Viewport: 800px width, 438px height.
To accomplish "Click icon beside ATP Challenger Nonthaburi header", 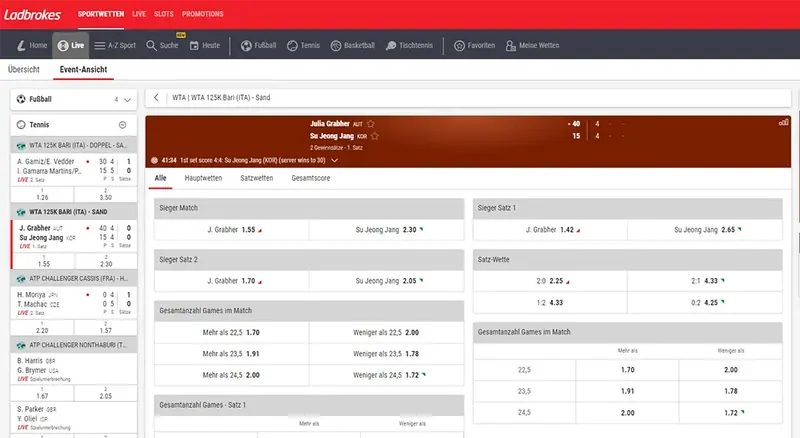I will pos(21,345).
